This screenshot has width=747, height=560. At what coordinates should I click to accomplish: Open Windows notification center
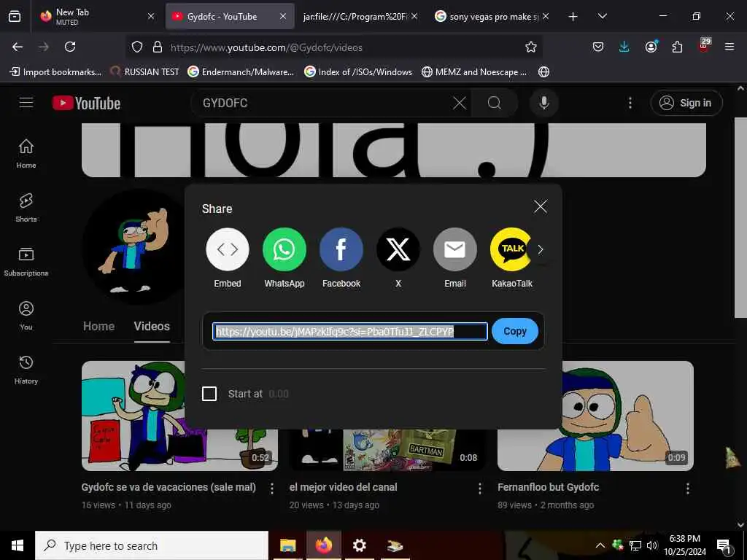pyautogui.click(x=724, y=545)
